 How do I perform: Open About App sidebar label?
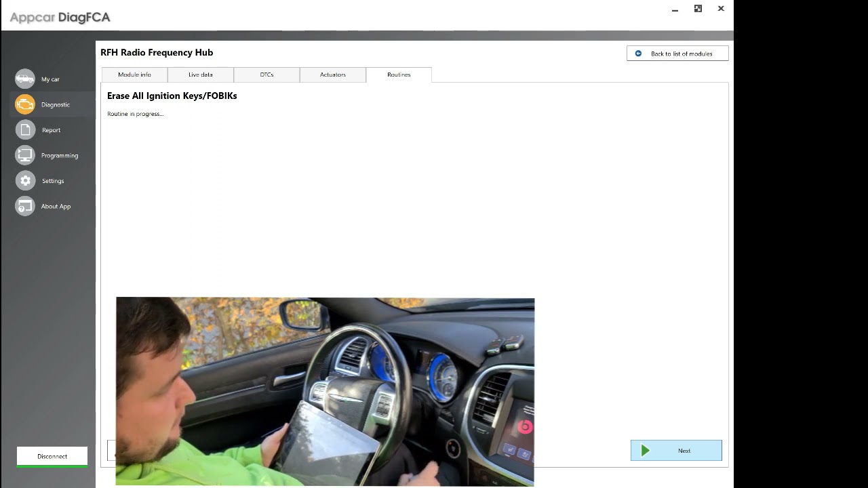coord(56,206)
